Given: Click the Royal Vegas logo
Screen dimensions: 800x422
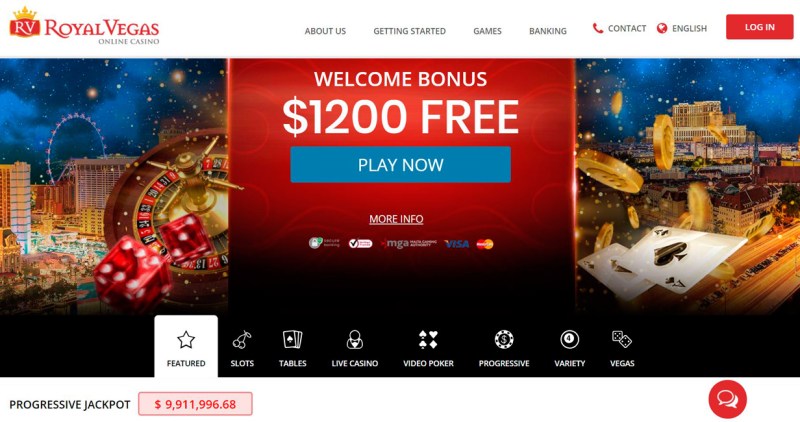Looking at the screenshot, I should click(84, 26).
